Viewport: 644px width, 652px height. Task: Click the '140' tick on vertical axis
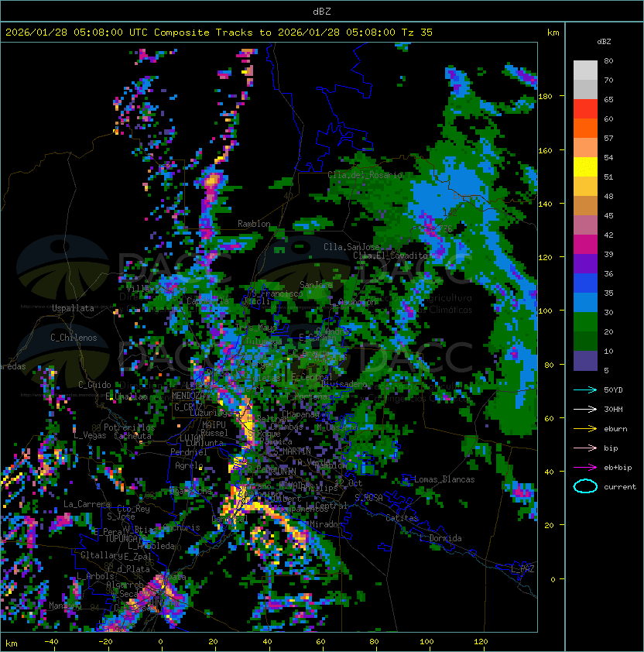[545, 204]
